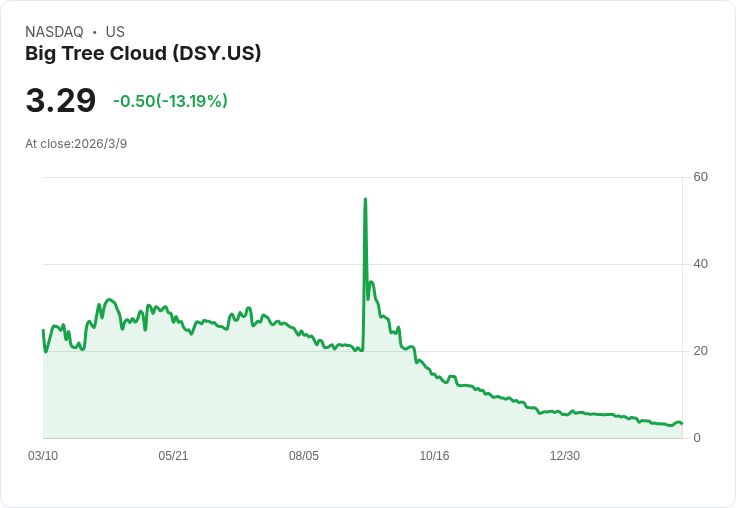Click the 10/16 date axis label
This screenshot has height=508, width=736.
pyautogui.click(x=434, y=456)
